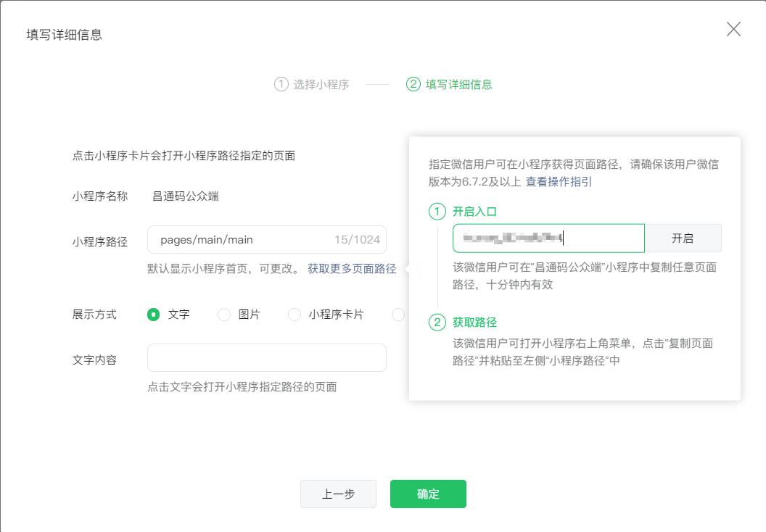Click the step 1 选择小程序 indicator
Screen dimensions: 766x532
click(312, 85)
